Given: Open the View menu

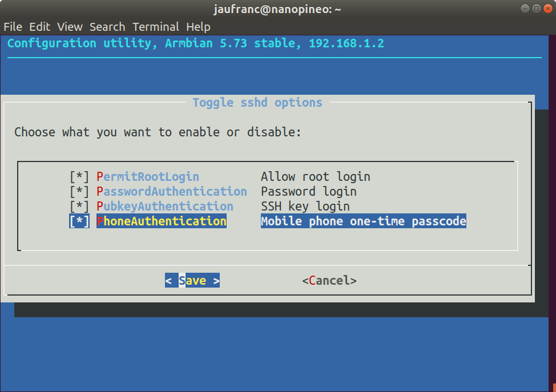Looking at the screenshot, I should [70, 27].
